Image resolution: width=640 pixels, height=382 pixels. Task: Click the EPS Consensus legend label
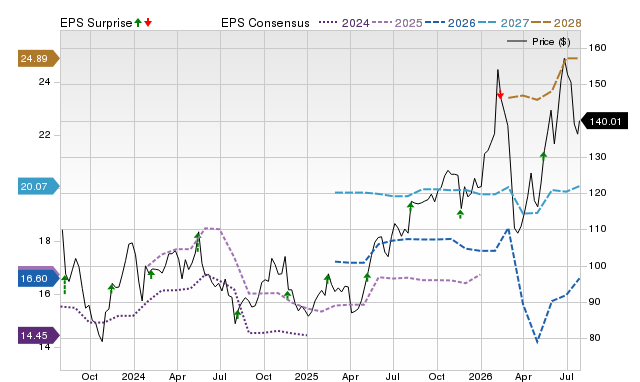point(265,23)
